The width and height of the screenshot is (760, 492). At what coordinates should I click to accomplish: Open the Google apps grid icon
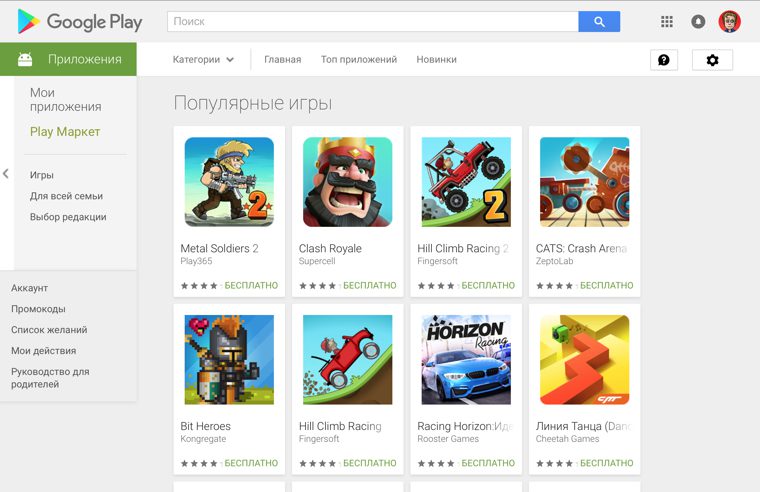point(667,22)
